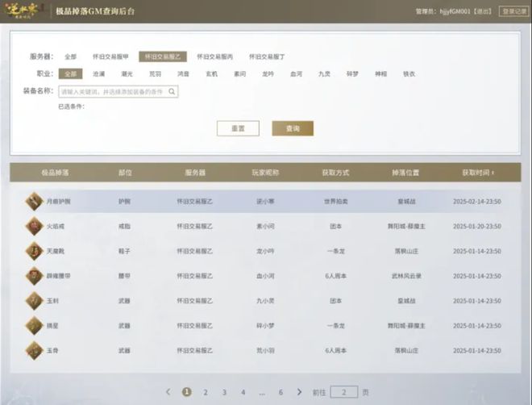Click the item icon in 九小灵 row

click(35, 300)
